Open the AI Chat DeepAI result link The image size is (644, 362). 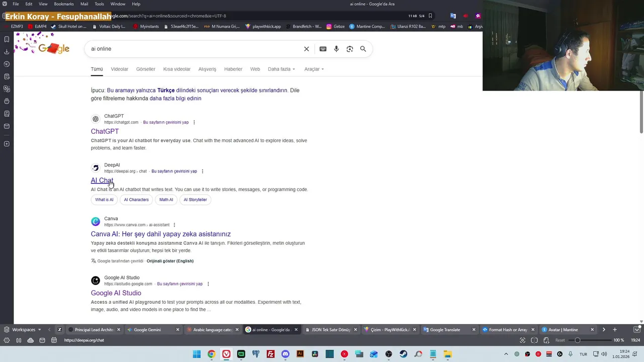pos(102,180)
